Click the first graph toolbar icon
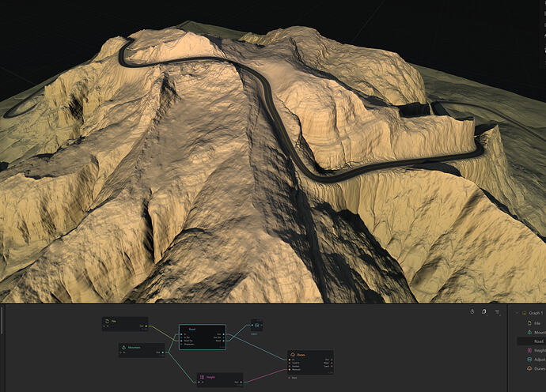Image resolution: width=546 pixels, height=392 pixels. tap(472, 311)
